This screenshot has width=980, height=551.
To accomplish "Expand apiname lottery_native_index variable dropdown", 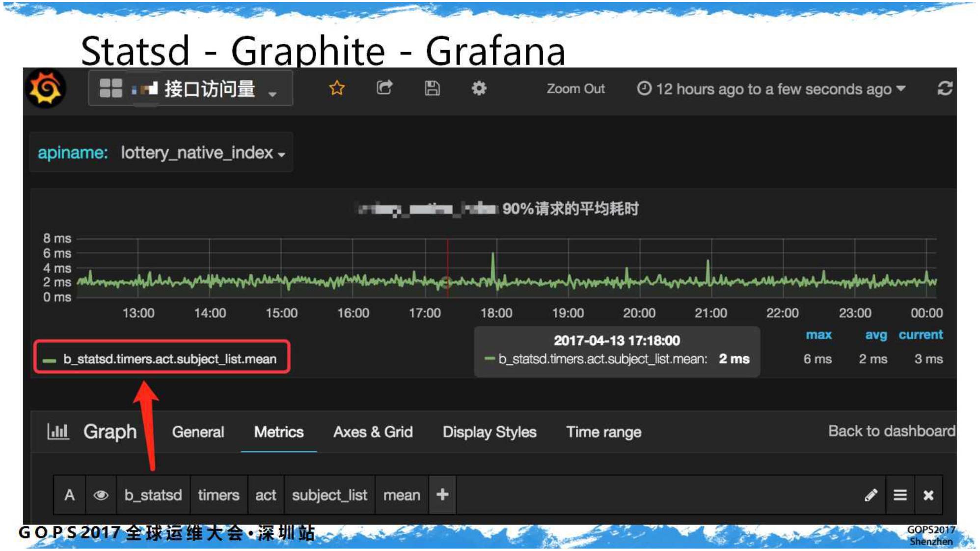I will pos(202,153).
